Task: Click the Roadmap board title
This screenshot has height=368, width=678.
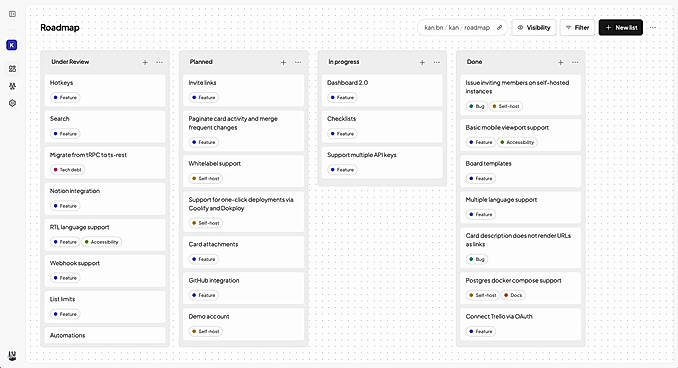Action: [60, 28]
